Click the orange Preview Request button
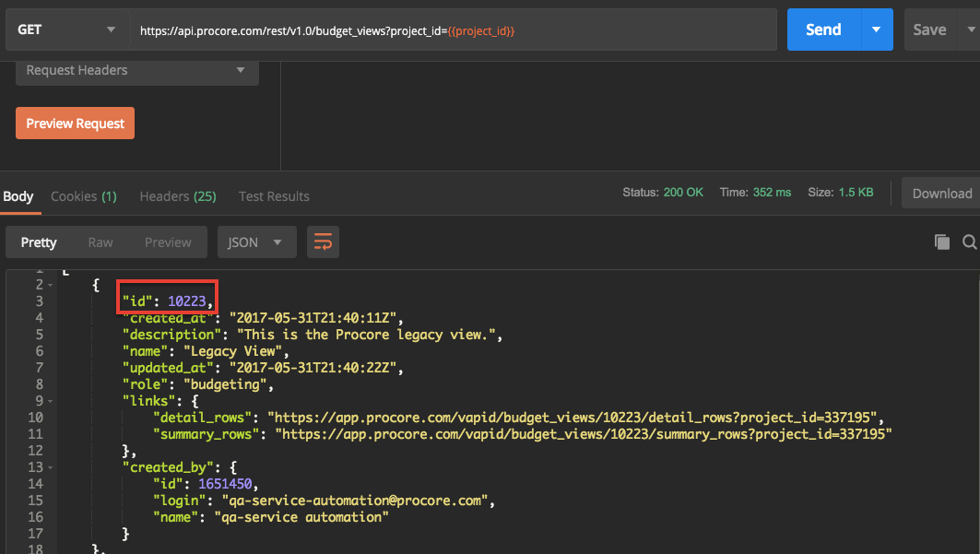 click(x=75, y=123)
